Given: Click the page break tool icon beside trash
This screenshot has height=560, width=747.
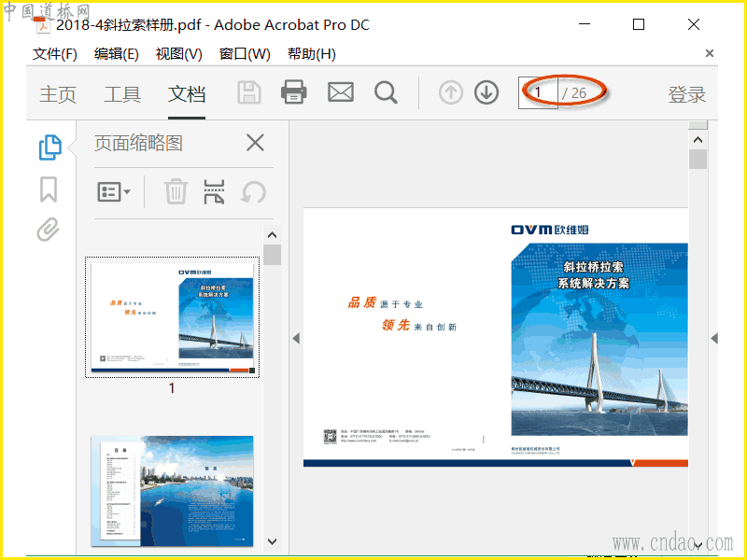Looking at the screenshot, I should (214, 192).
